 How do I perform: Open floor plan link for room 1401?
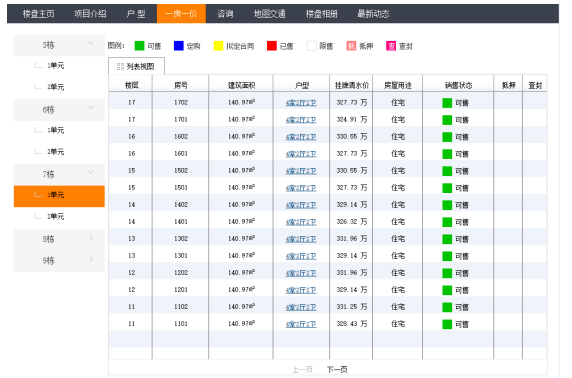[301, 222]
